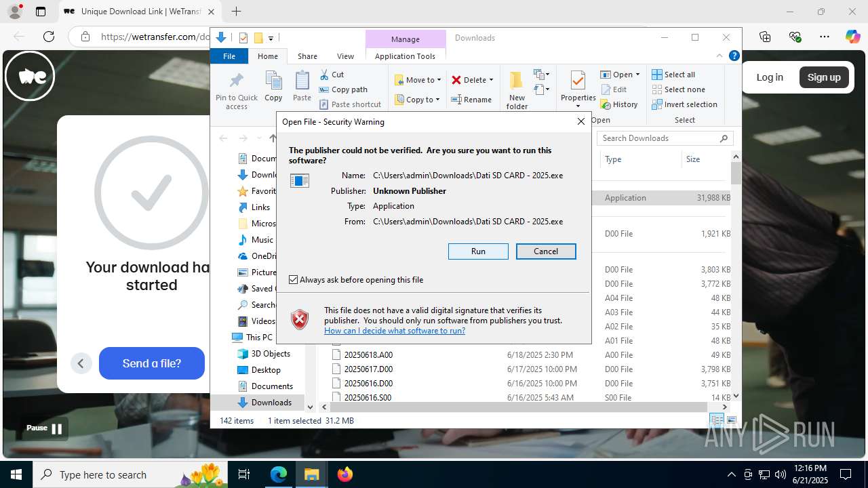Expand the Open dropdown in the ribbon

click(639, 75)
